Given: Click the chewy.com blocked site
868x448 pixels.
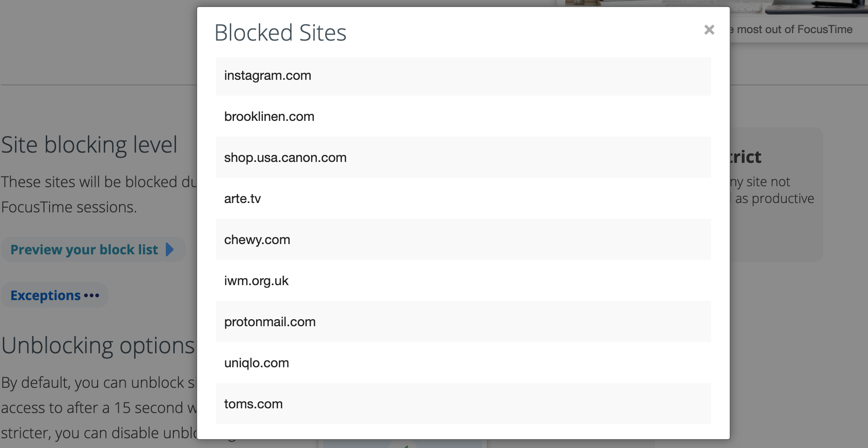Looking at the screenshot, I should (463, 239).
